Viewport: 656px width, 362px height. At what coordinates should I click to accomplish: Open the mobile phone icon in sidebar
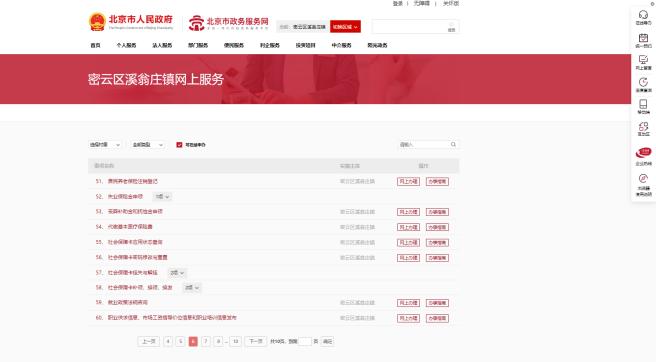[x=643, y=104]
